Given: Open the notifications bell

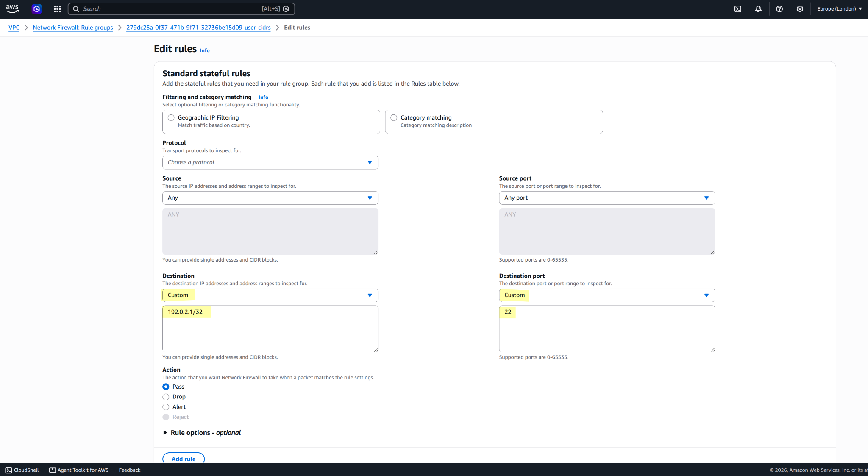Looking at the screenshot, I should 759,9.
